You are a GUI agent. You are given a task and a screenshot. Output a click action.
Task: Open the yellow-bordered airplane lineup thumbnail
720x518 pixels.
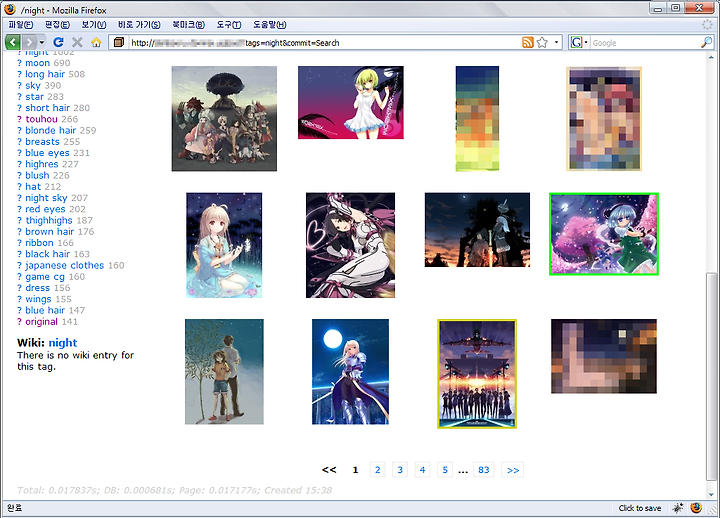(477, 374)
